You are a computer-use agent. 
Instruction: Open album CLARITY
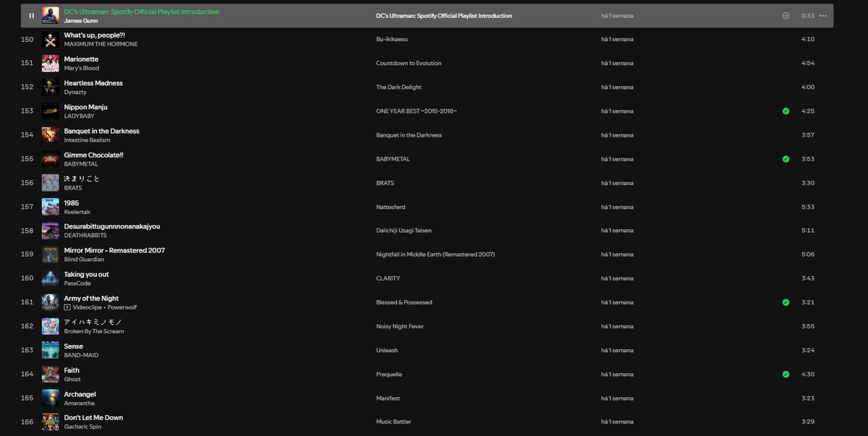(x=388, y=278)
